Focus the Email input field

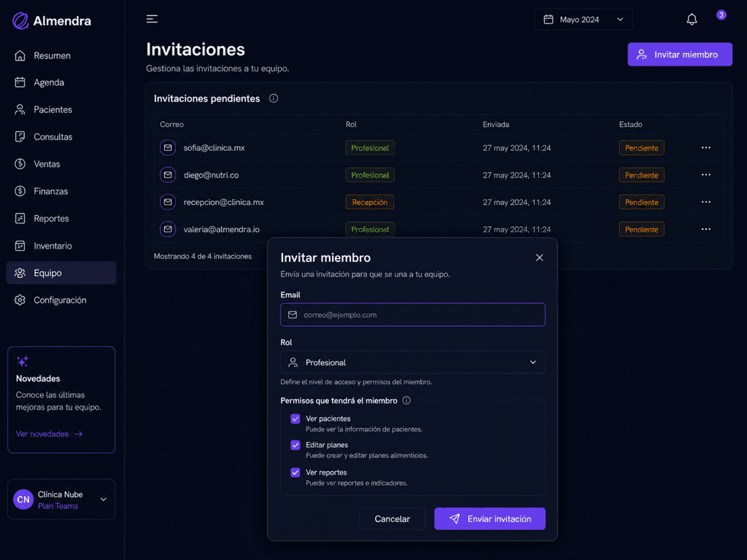pos(413,315)
